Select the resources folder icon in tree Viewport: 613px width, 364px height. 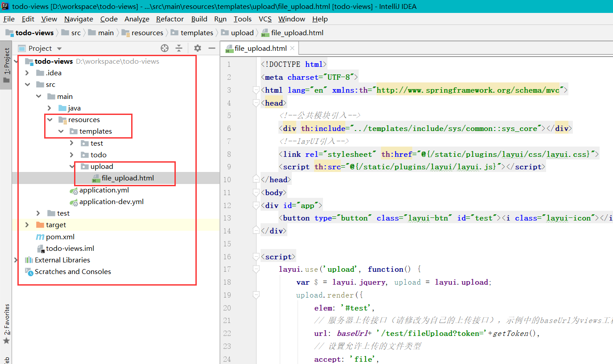(62, 119)
